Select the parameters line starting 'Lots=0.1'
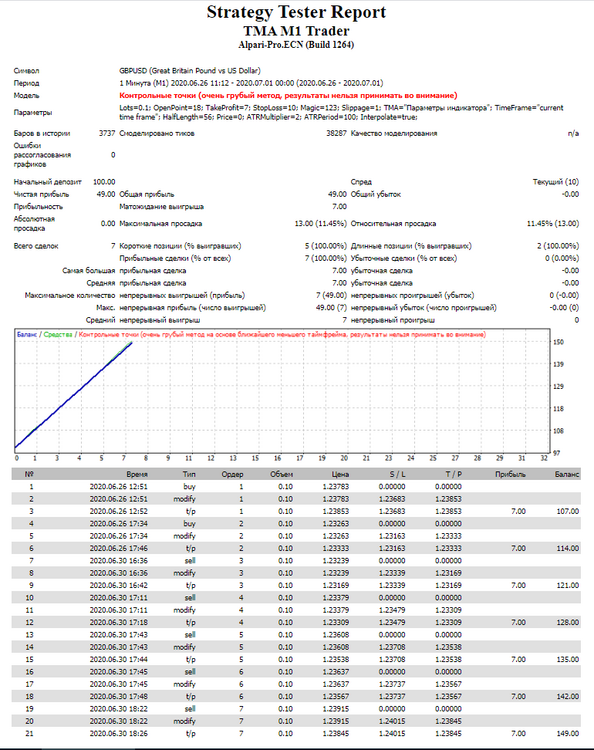The image size is (594, 750). click(341, 112)
